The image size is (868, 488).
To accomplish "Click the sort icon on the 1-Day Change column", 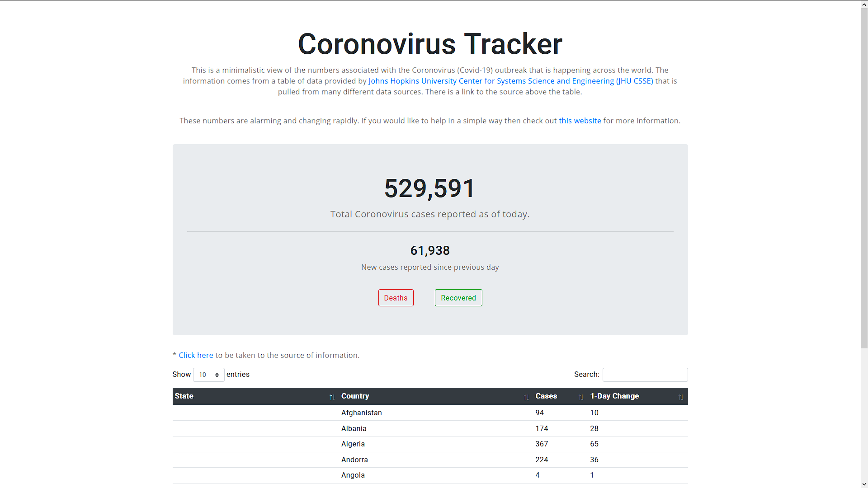I will [681, 397].
